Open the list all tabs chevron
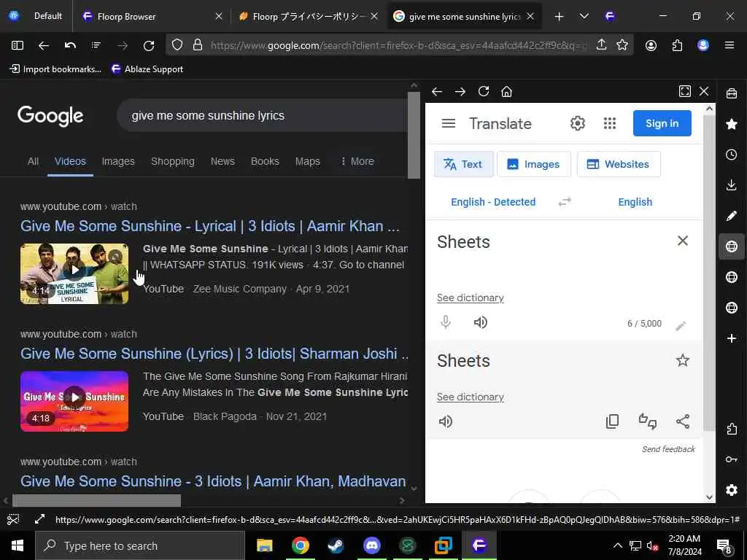 click(584, 17)
